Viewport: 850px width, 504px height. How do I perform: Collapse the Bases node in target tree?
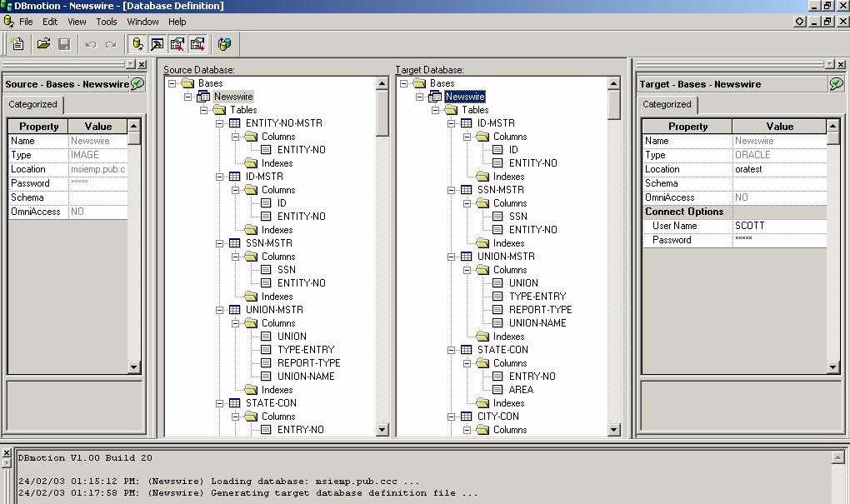[404, 83]
